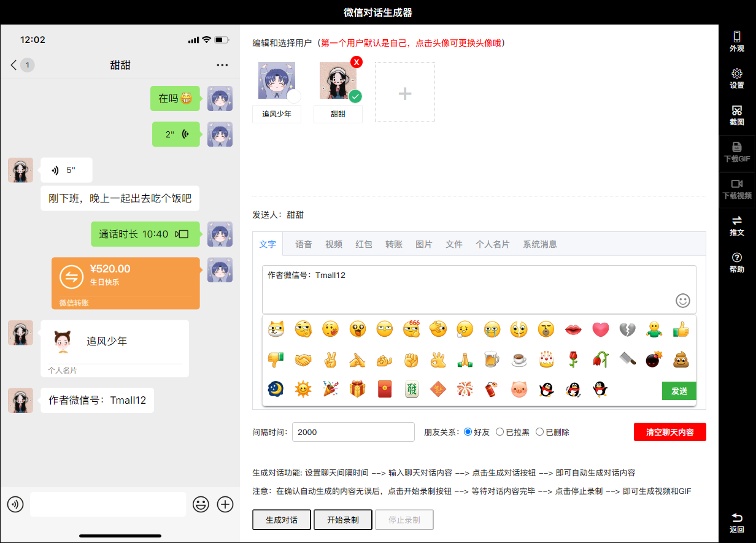Select the 已拉黑 radio option
756x543 pixels.
click(x=499, y=432)
